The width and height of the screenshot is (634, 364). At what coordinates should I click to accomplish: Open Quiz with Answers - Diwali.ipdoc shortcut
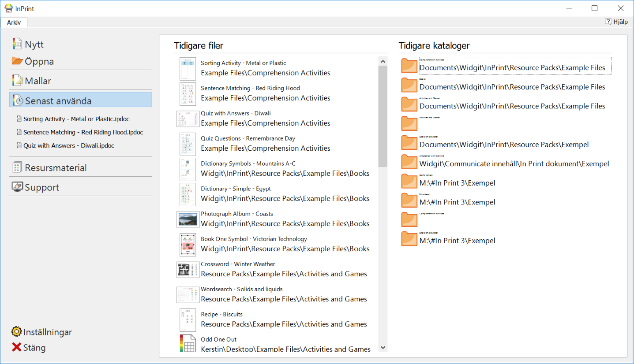[x=69, y=145]
